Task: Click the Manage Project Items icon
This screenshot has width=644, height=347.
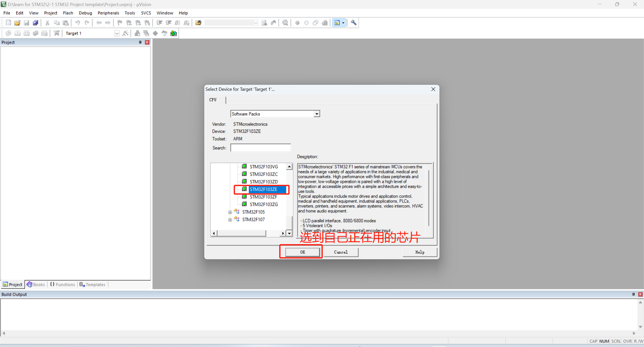Action: 137,33
